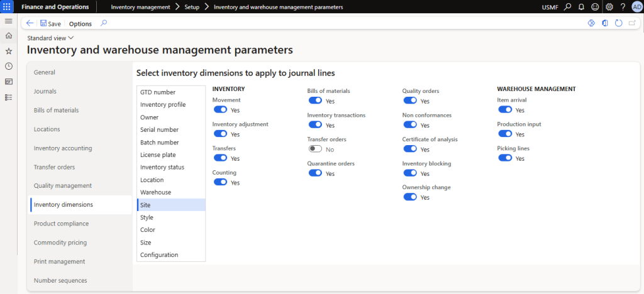The width and height of the screenshot is (644, 294).
Task: Refresh the page using the refresh icon
Action: [x=618, y=23]
